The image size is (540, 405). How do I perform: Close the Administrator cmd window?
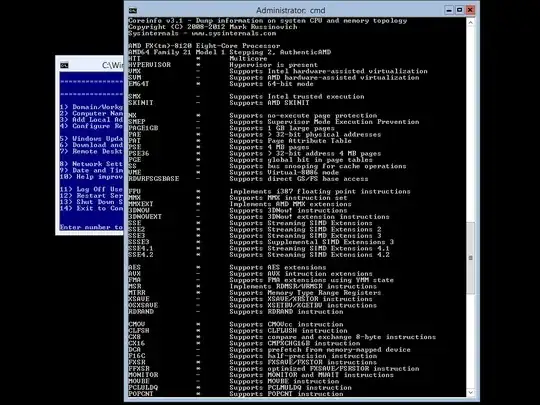pos(470,10)
